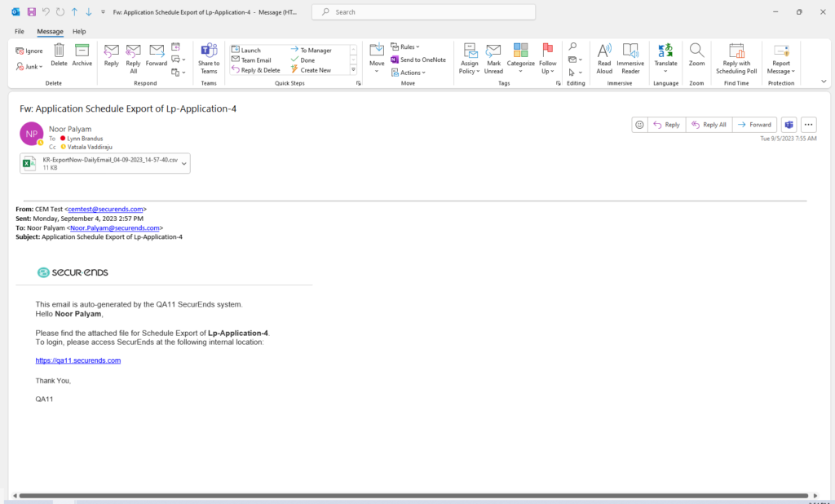Open the Actions dropdown
The height and width of the screenshot is (504, 835).
(409, 73)
